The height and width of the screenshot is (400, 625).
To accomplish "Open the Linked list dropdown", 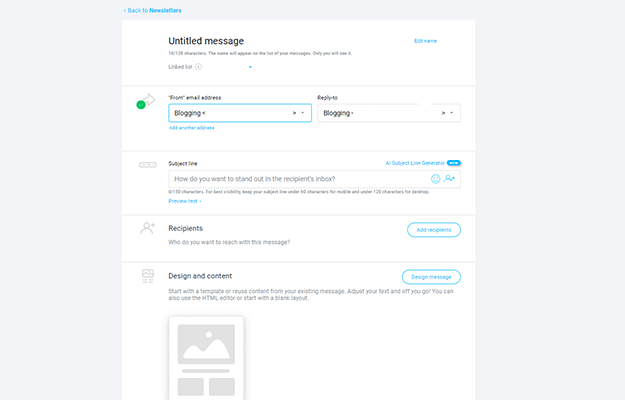I will pyautogui.click(x=250, y=67).
